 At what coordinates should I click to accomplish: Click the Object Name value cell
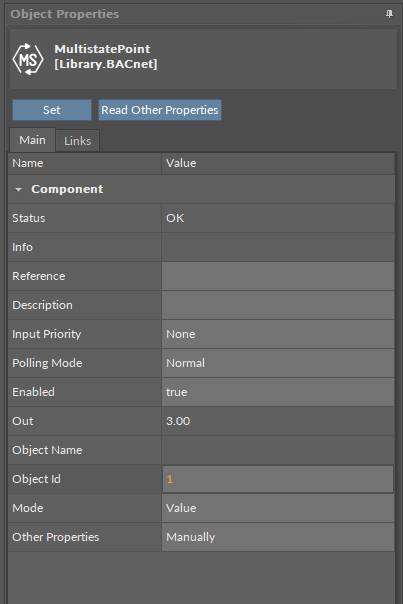click(278, 450)
